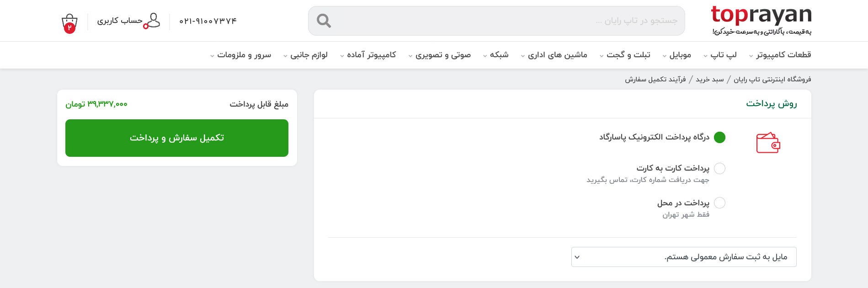Click the search magnifier icon
This screenshot has height=288, width=868.
click(x=324, y=21)
